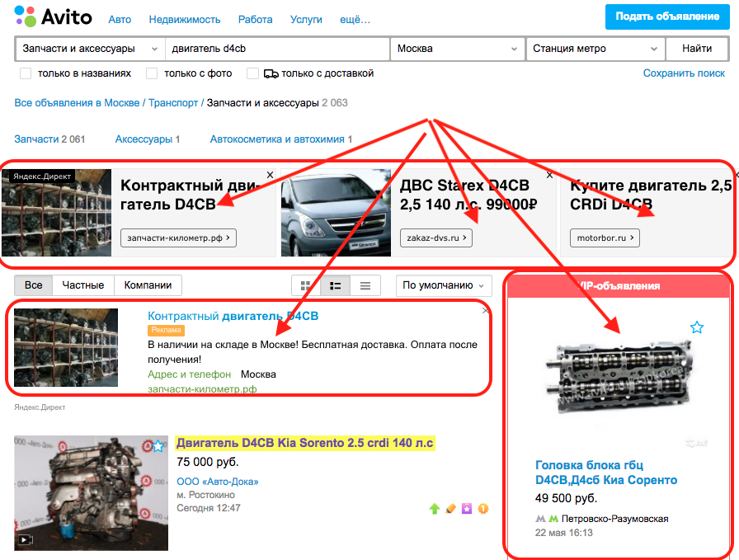Open the Услуги menu
The height and width of the screenshot is (560, 739).
pyautogui.click(x=306, y=20)
